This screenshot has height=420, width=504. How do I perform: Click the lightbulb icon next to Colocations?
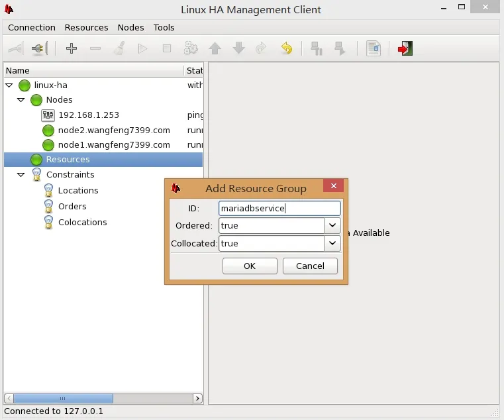click(x=48, y=222)
